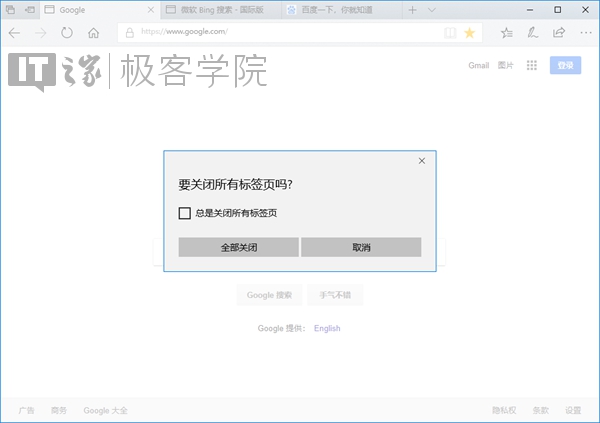Open the 隐私权 footer link
This screenshot has height=423, width=600.
(504, 410)
